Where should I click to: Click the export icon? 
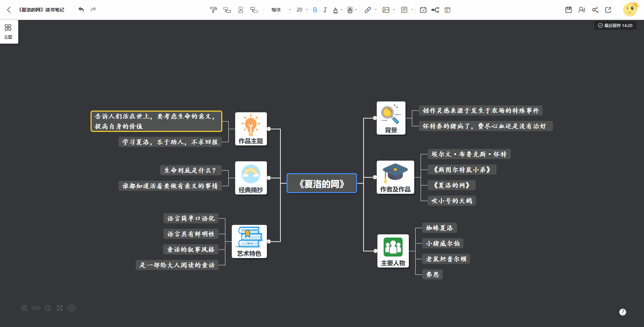(608, 10)
